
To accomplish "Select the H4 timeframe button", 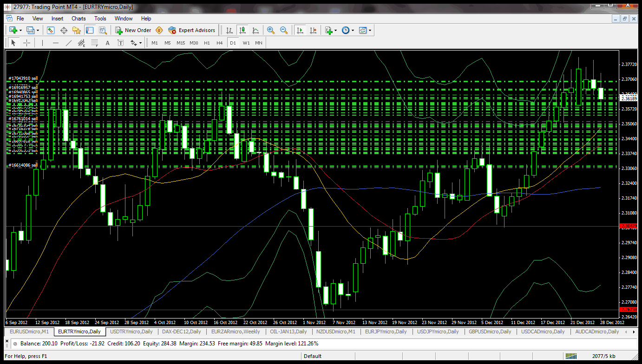I will click(220, 43).
